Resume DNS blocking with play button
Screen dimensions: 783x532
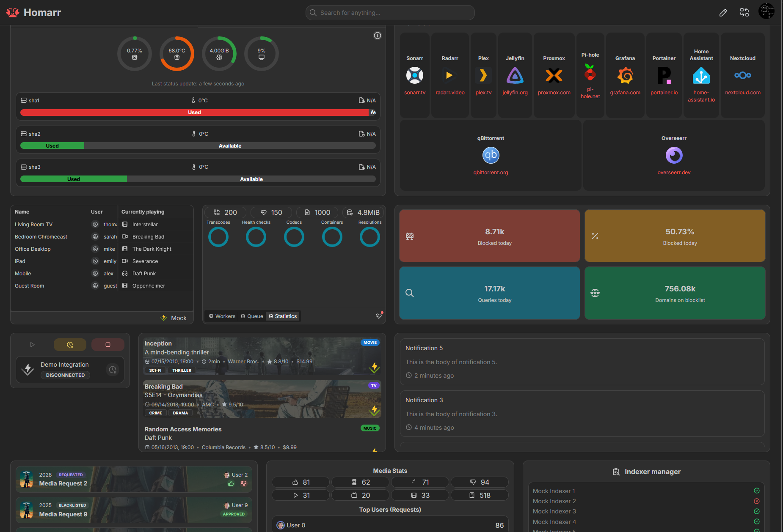[x=32, y=345]
